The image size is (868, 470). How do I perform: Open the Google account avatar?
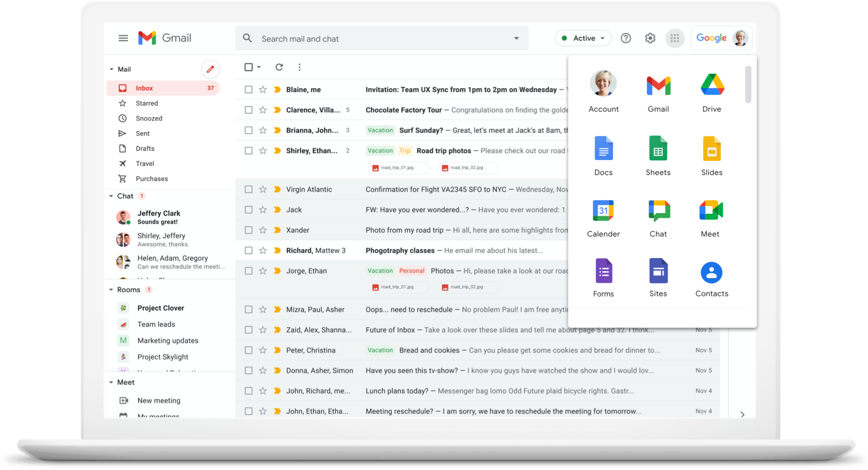[740, 38]
